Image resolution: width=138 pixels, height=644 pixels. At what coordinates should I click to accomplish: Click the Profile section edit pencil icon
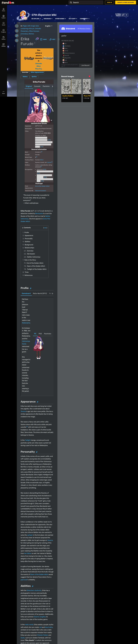click(31, 288)
